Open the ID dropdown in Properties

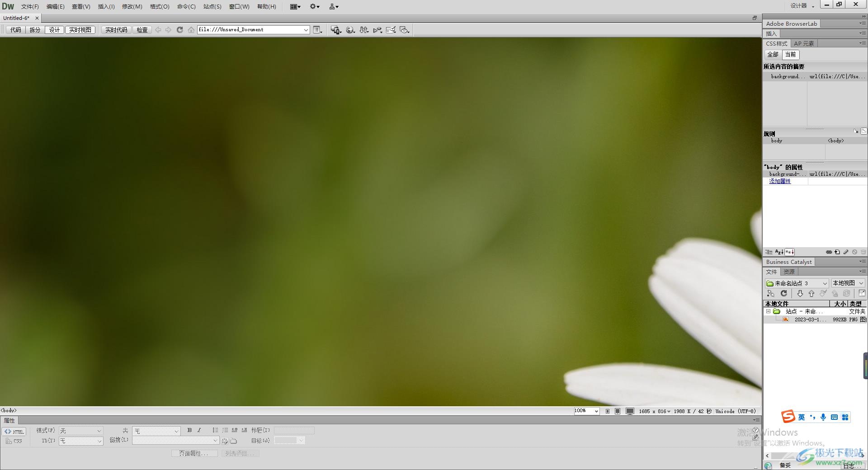tap(81, 441)
